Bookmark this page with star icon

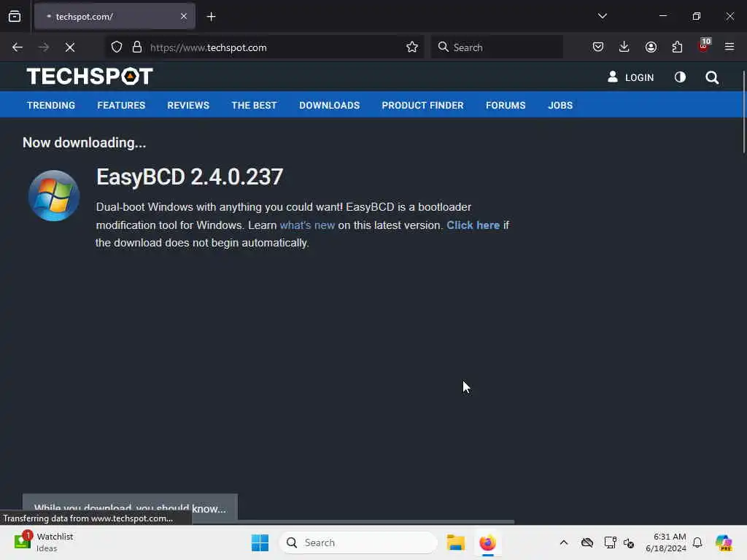412,47
